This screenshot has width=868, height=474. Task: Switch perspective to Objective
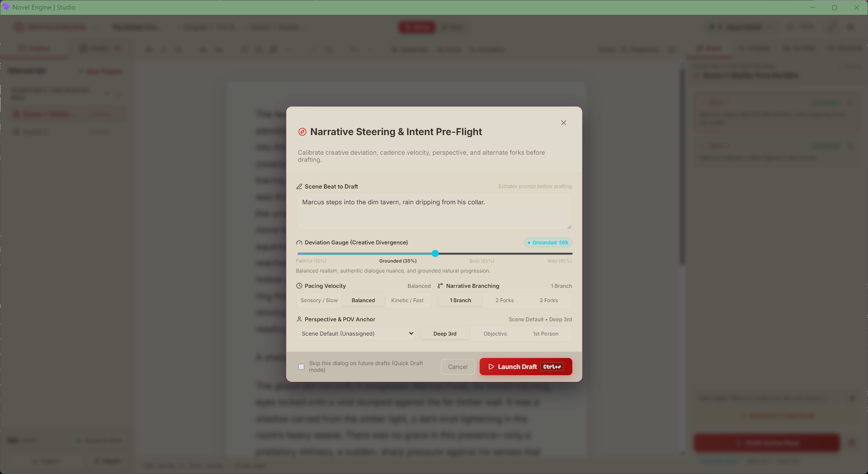[x=495, y=334]
